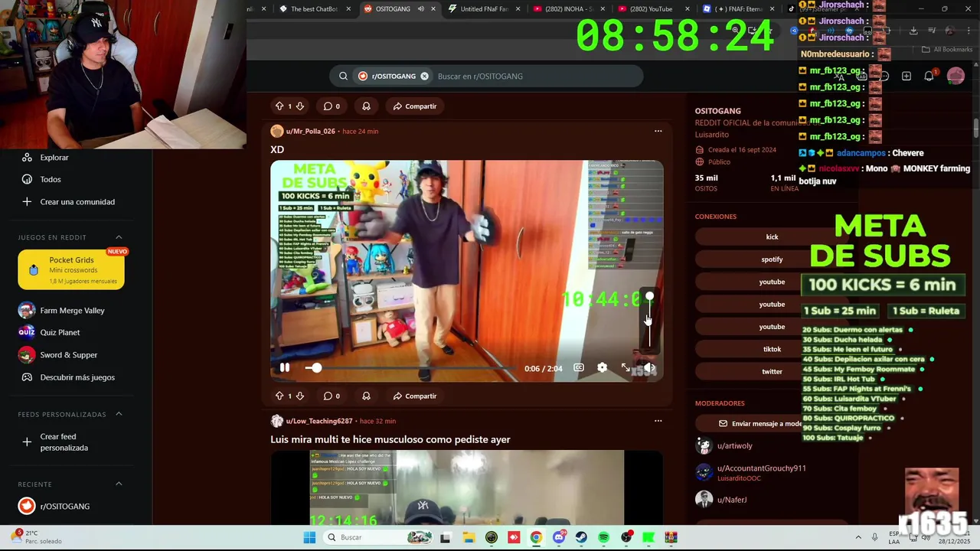
Task: Open the tiktok connection link
Action: 772,349
